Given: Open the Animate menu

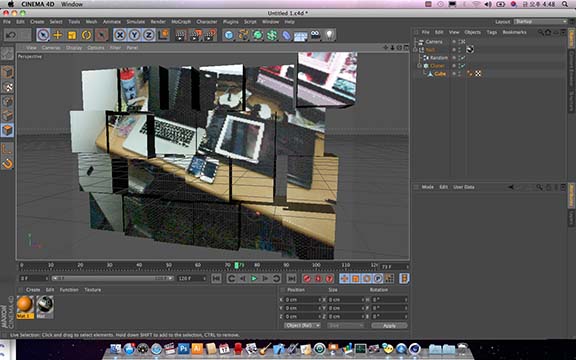Looking at the screenshot, I should pos(112,22).
